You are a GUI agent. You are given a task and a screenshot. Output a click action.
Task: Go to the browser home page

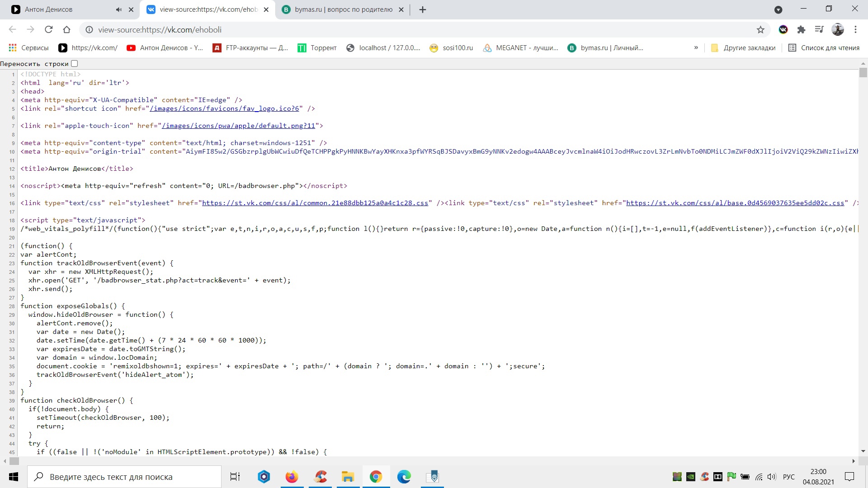[x=66, y=29]
